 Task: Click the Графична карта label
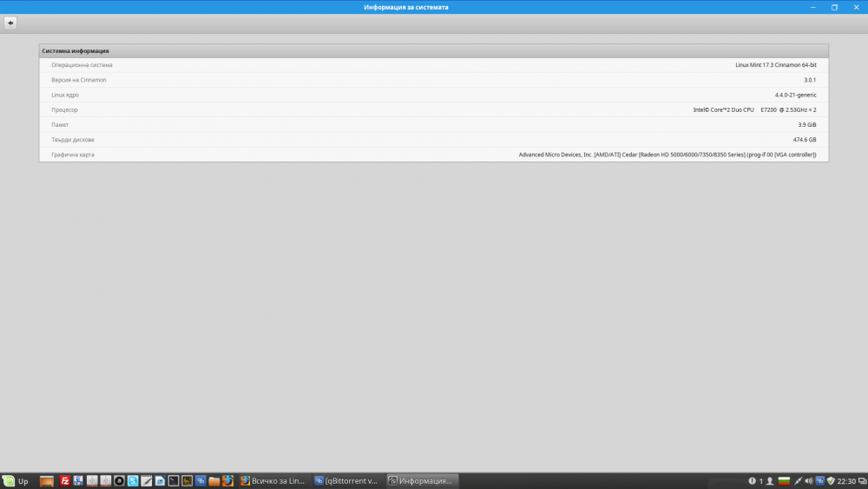pyautogui.click(x=73, y=155)
